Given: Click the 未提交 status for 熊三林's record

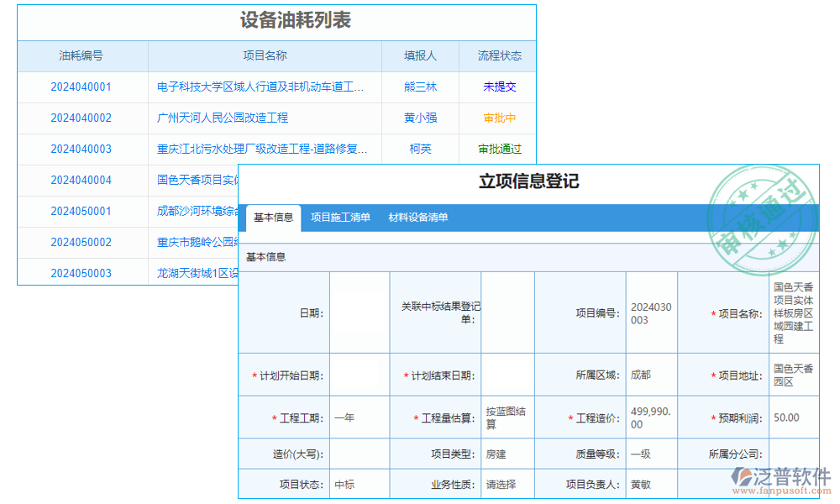Looking at the screenshot, I should point(499,87).
